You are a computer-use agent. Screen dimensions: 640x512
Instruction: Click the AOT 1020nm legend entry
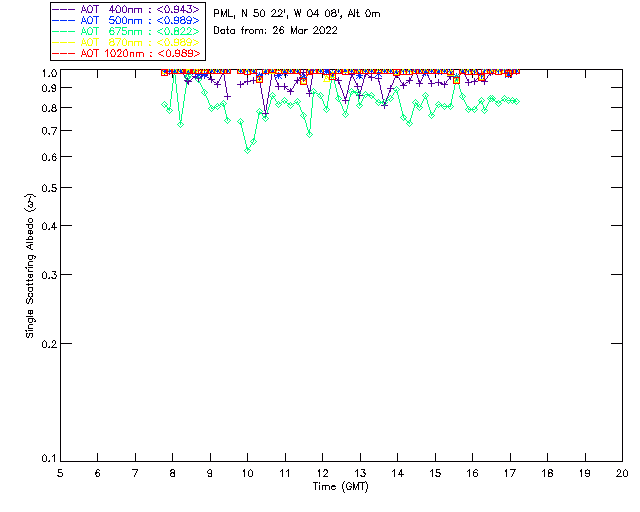126,53
